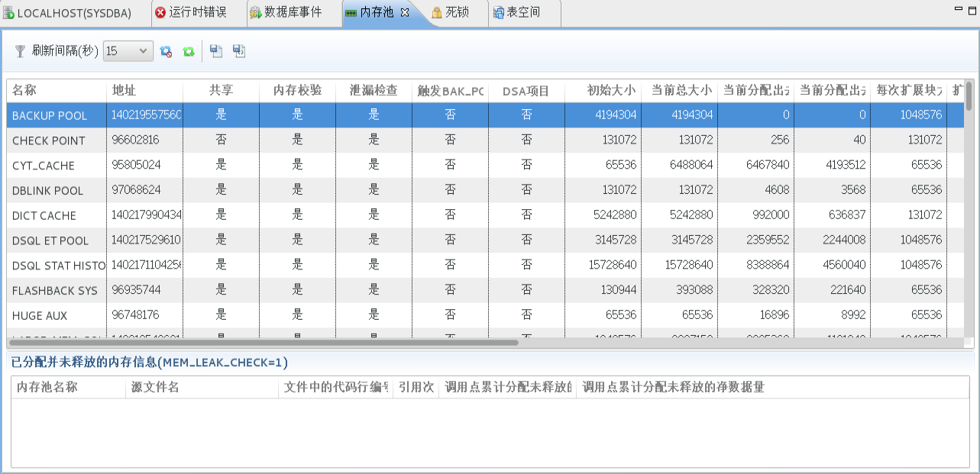Click the database icon on LOCALHOST(SYSDBA) tab
This screenshot has width=980, height=474.
coord(7,12)
